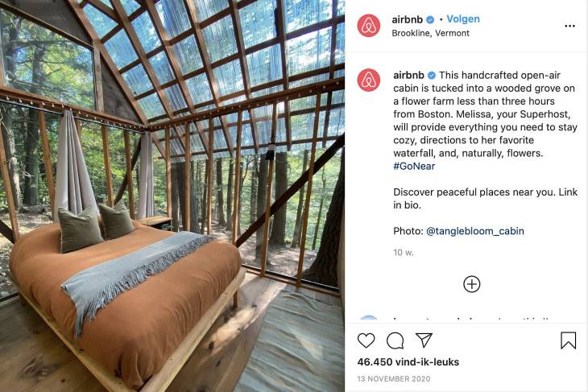Open airbnb username in caption
Viewport: 588px width, 392px height.
(x=408, y=76)
